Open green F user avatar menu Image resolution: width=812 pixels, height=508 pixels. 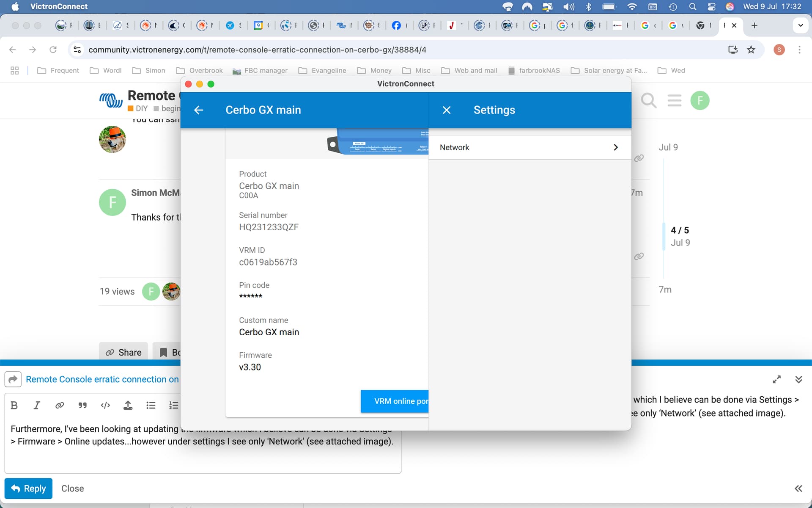tap(700, 101)
